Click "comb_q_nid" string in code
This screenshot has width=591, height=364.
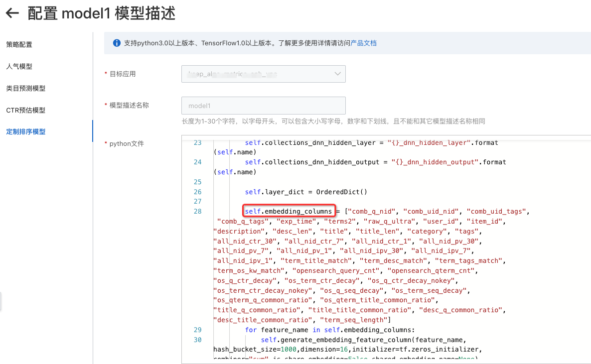(x=372, y=212)
